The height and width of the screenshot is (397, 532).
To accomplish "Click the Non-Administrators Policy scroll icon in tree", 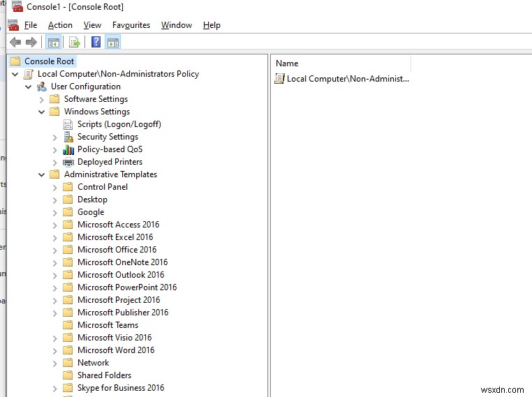I will (29, 74).
